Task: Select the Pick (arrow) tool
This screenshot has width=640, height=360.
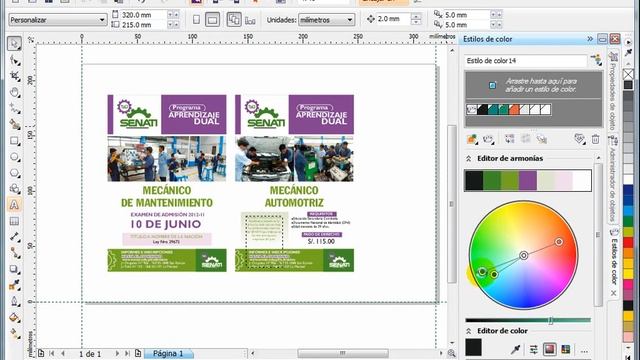Action: 14,43
